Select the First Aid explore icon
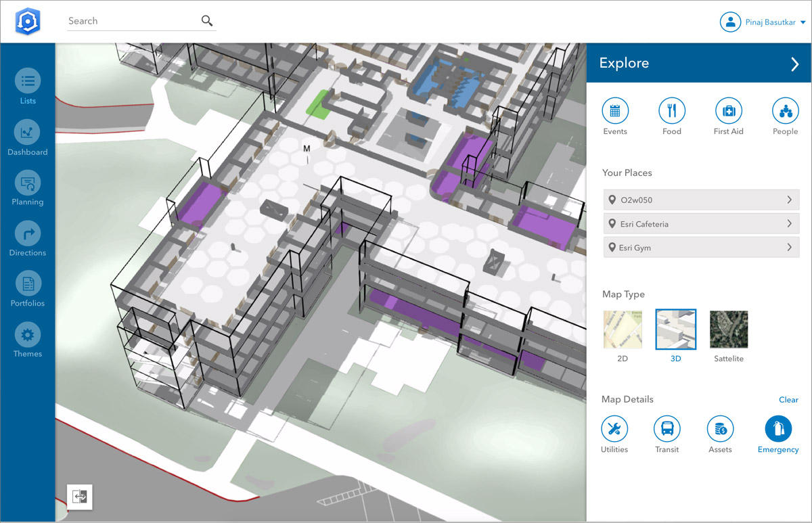The image size is (812, 523). pos(729,110)
